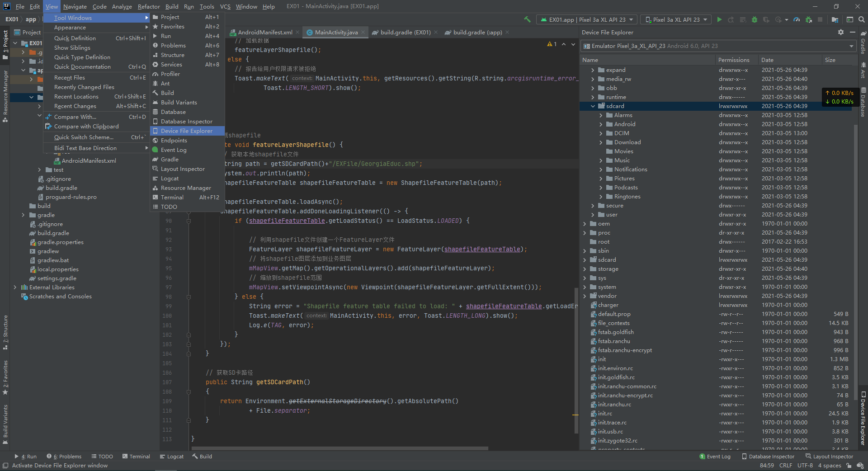The height and width of the screenshot is (471, 868).
Task: Close the MainActivity.java editor tab
Action: (363, 32)
